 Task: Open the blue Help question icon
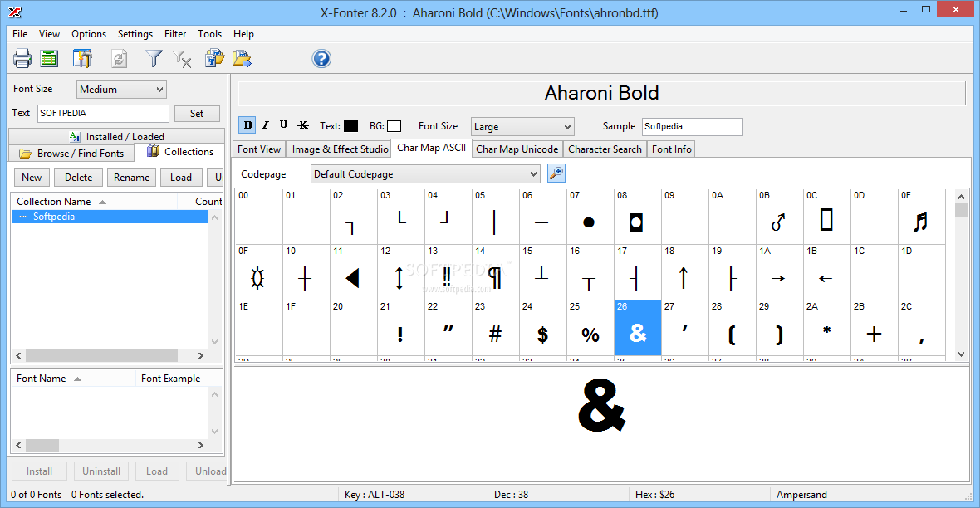(x=321, y=59)
